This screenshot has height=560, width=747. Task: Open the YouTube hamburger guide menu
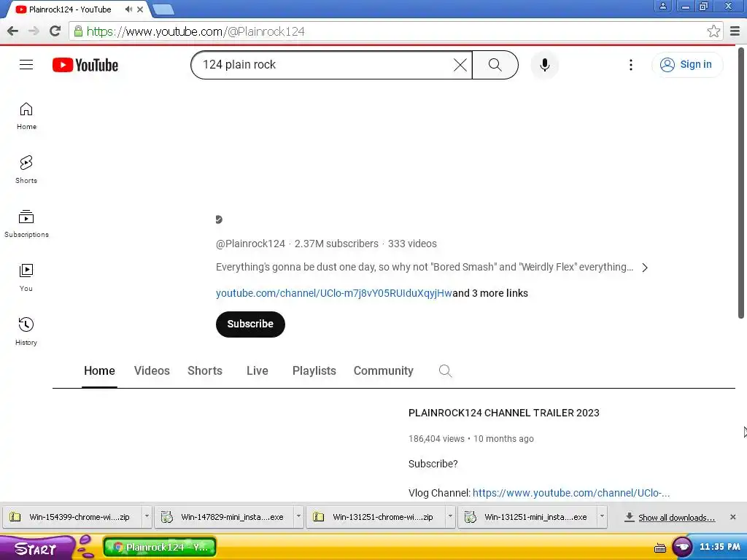pyautogui.click(x=26, y=65)
